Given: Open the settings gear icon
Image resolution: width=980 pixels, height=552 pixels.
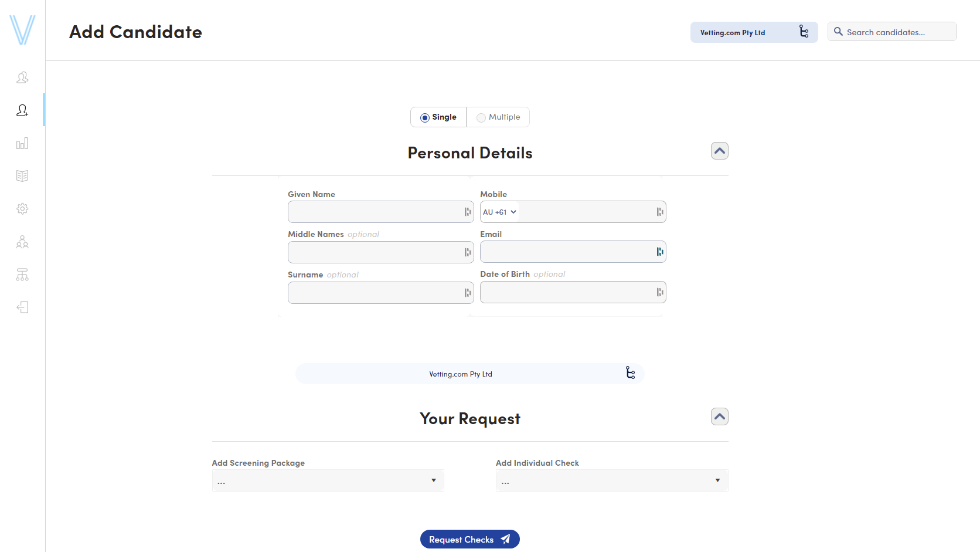Looking at the screenshot, I should click(22, 209).
